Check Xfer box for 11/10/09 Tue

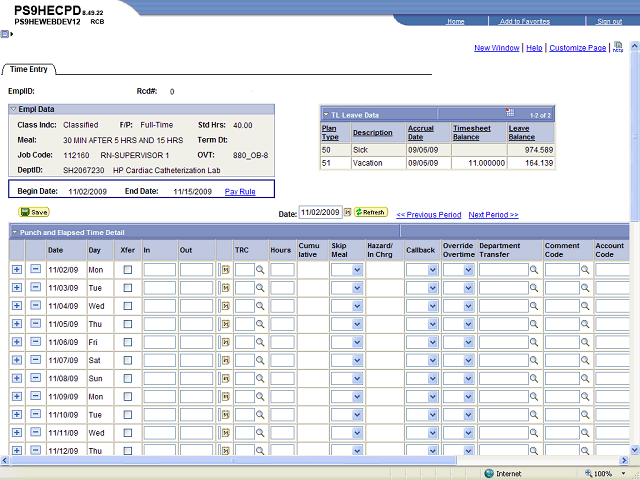(x=128, y=414)
